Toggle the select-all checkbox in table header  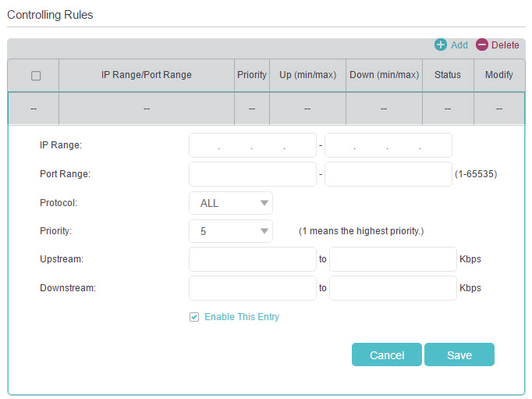35,76
